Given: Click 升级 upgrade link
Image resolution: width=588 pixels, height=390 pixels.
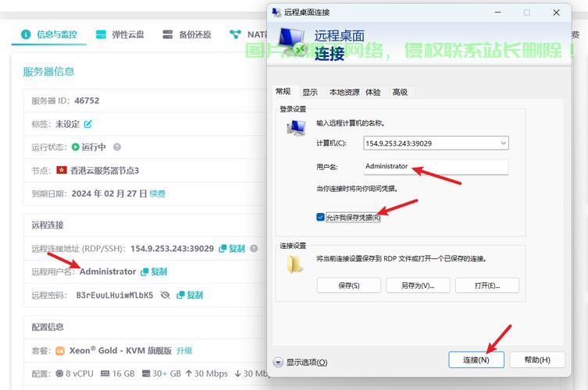Looking at the screenshot, I should click(x=184, y=351).
